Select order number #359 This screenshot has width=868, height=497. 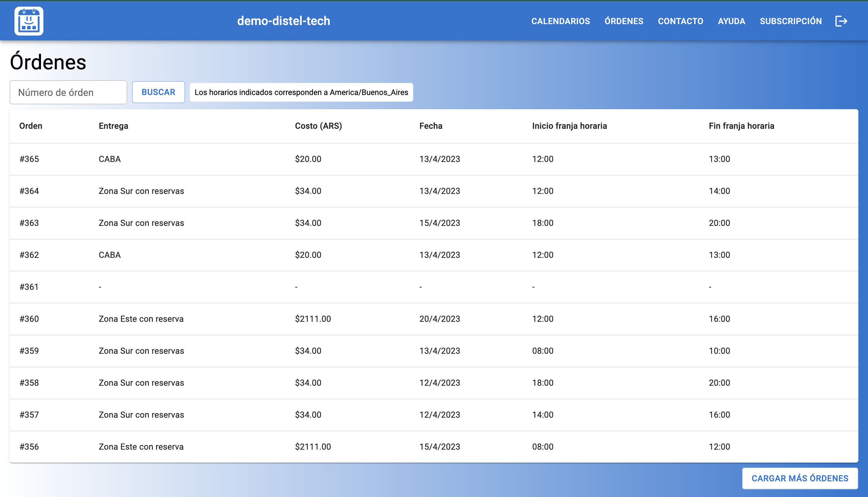point(29,351)
